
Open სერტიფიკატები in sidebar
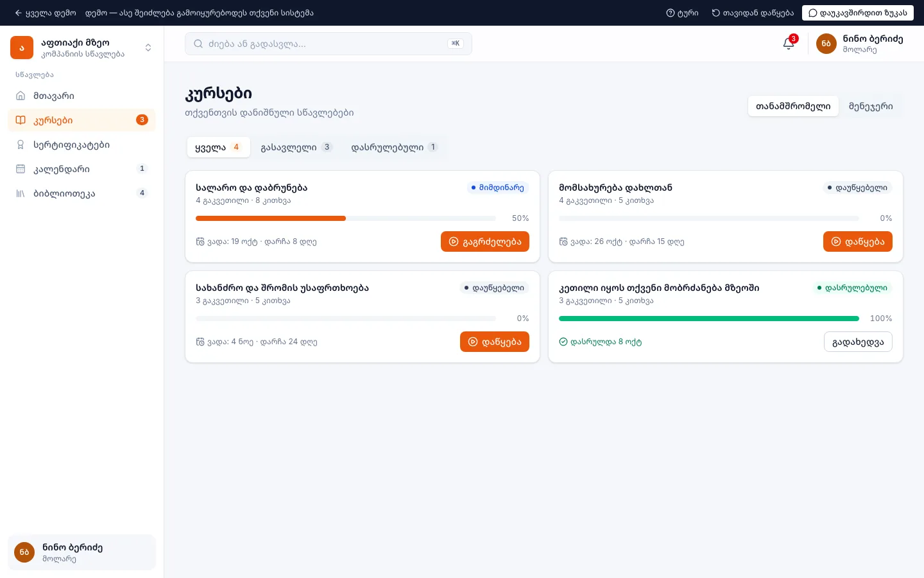pyautogui.click(x=81, y=144)
